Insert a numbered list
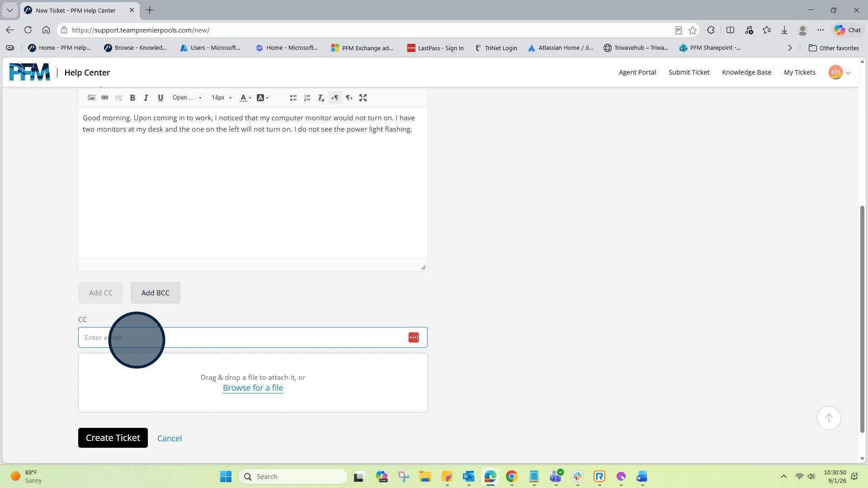Viewport: 868px width, 488px height. [x=307, y=98]
